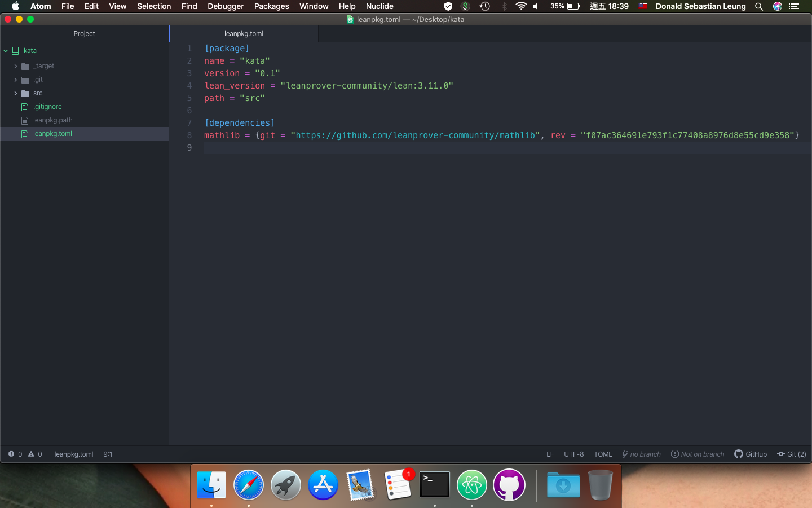
Task: Open App Store from the Dock
Action: (323, 485)
